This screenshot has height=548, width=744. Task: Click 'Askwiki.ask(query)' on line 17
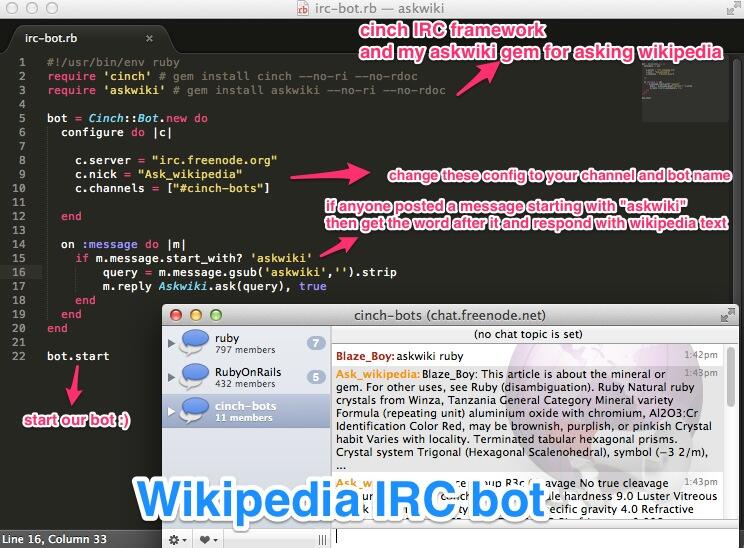(x=224, y=286)
